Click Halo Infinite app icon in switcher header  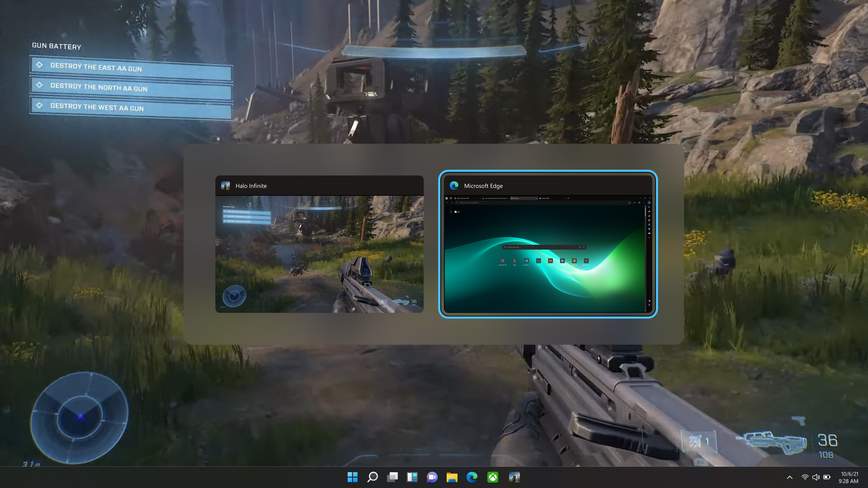click(225, 185)
